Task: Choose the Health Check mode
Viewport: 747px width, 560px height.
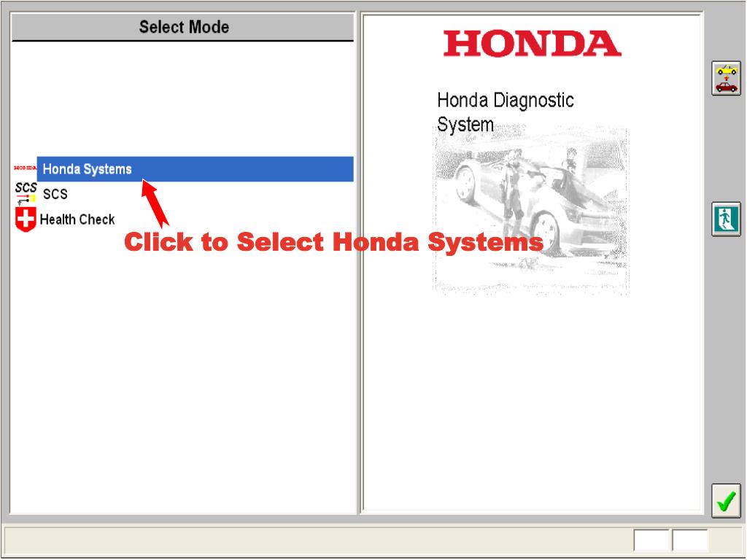Action: point(77,219)
